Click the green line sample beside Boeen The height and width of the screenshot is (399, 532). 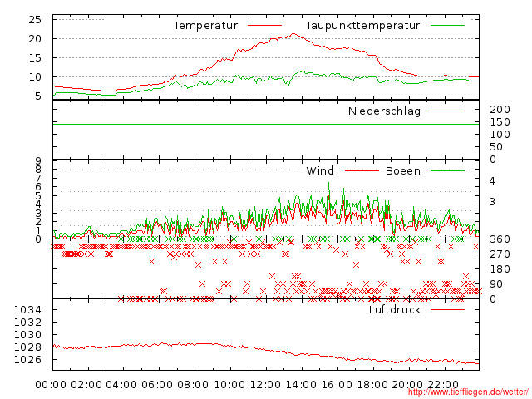coord(447,170)
